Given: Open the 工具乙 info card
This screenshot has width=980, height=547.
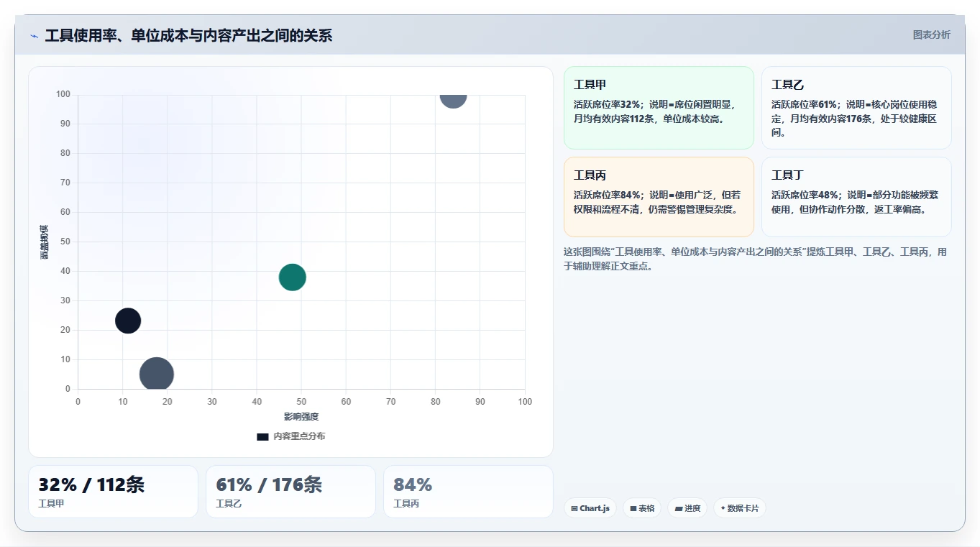Looking at the screenshot, I should click(x=856, y=108).
